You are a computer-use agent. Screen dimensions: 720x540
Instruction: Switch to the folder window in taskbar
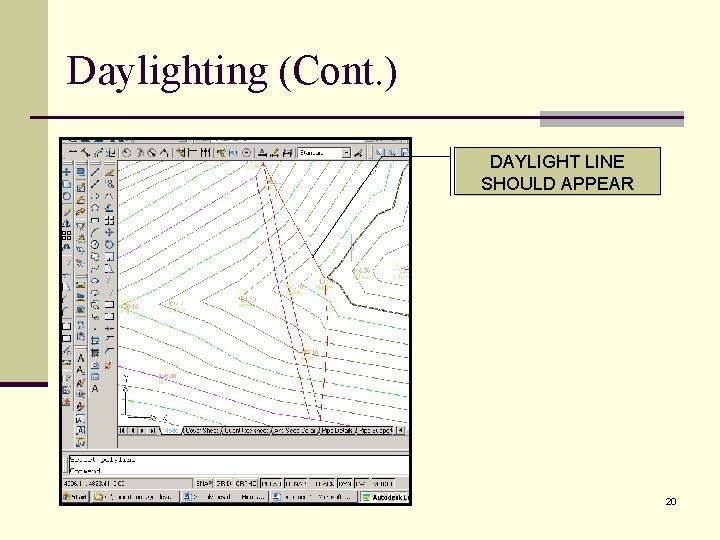click(135, 497)
